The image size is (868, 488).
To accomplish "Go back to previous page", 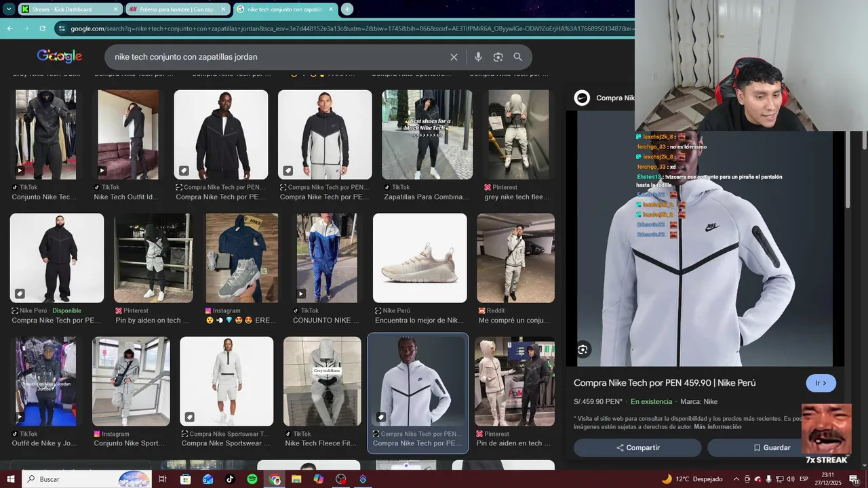I will pyautogui.click(x=9, y=28).
